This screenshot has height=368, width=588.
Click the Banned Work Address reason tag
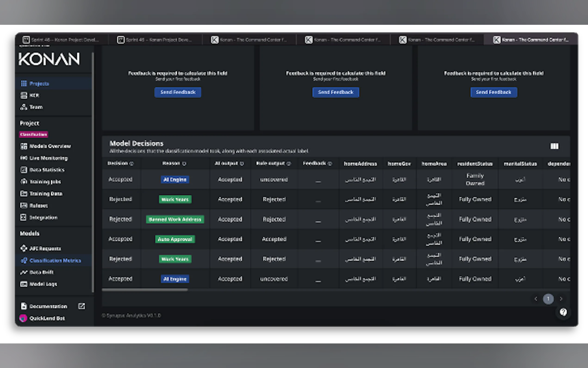175,219
